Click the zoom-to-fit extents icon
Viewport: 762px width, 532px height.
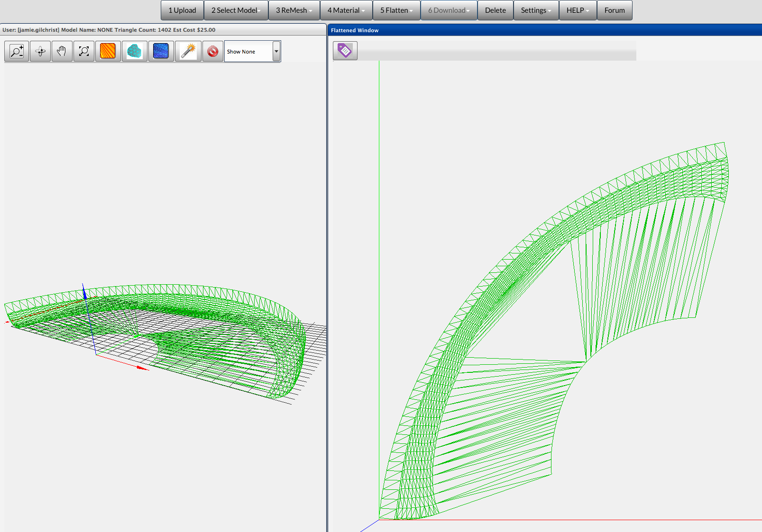[84, 51]
